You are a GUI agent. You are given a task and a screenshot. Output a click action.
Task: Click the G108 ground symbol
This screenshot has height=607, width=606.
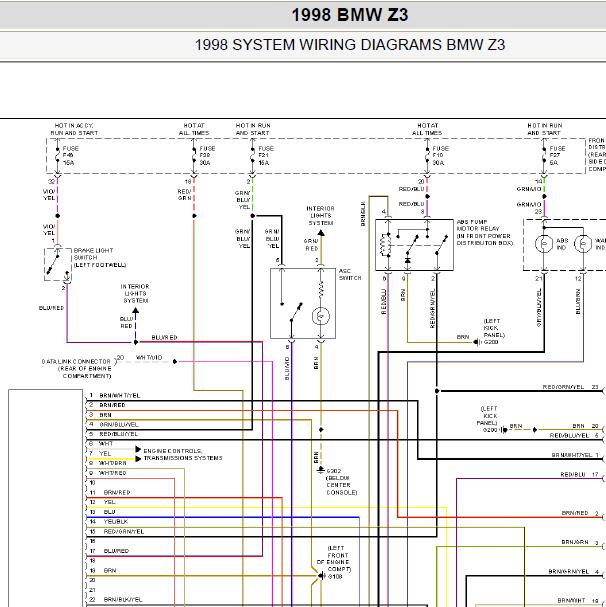[x=322, y=576]
